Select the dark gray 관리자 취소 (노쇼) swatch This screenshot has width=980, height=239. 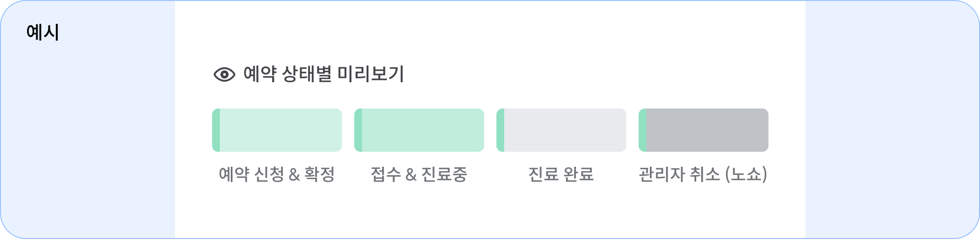703,130
